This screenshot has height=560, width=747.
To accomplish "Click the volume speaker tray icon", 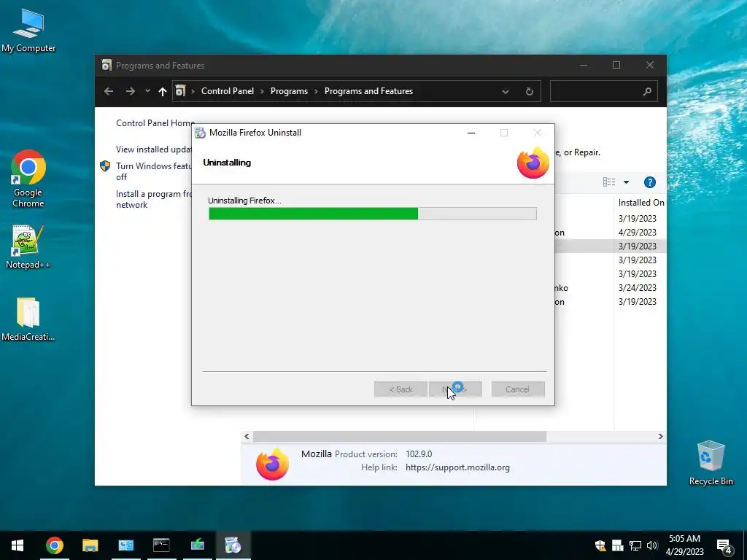I will click(652, 545).
